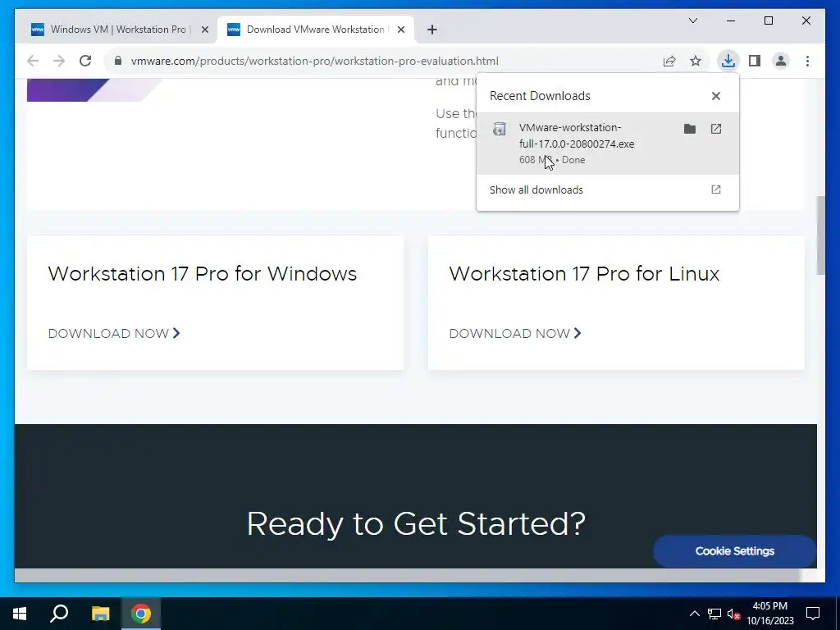This screenshot has height=630, width=840.
Task: Click the muted volume tray icon
Action: 733,614
